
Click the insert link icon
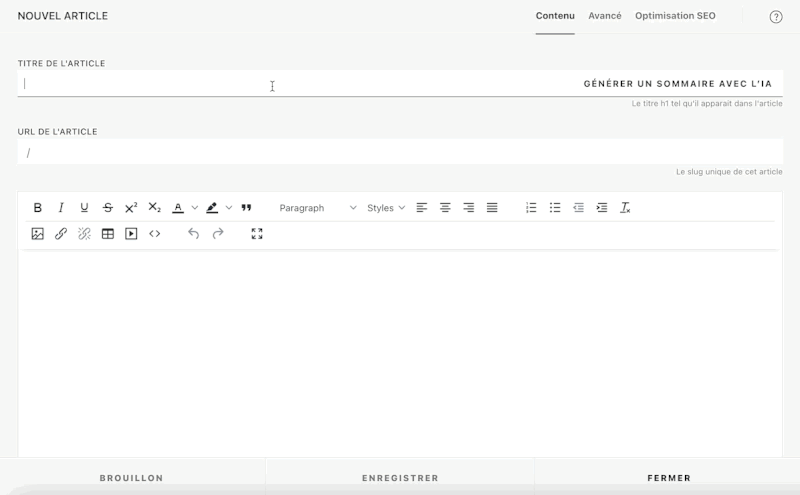(61, 234)
